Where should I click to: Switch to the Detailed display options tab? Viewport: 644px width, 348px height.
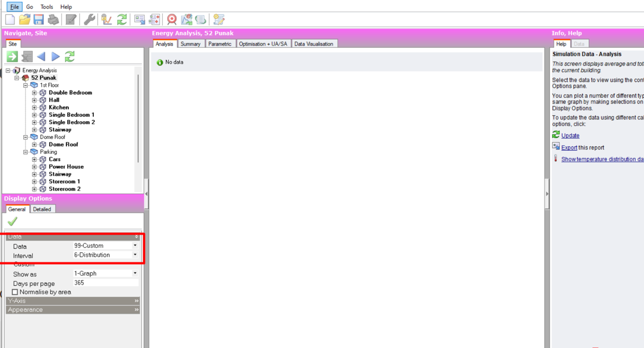(42, 209)
